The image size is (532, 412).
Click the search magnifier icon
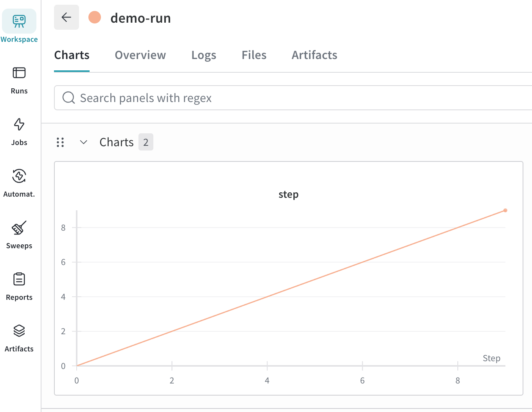click(x=69, y=98)
